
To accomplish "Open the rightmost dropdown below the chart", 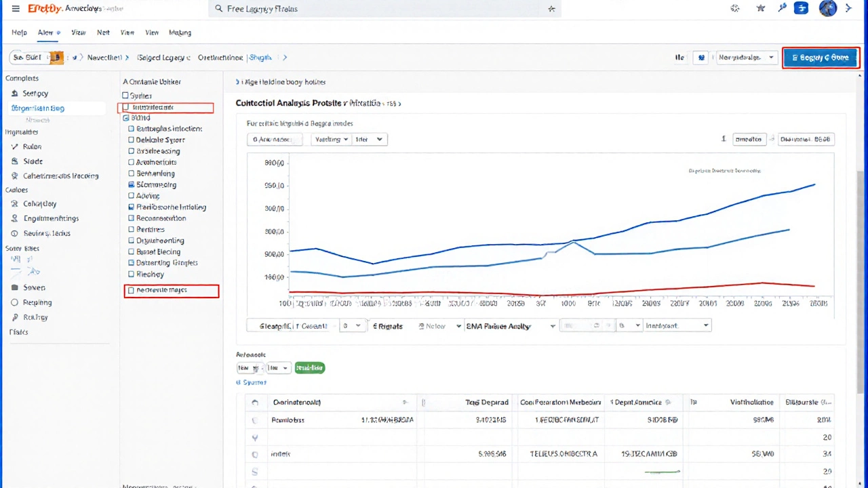I will 677,326.
